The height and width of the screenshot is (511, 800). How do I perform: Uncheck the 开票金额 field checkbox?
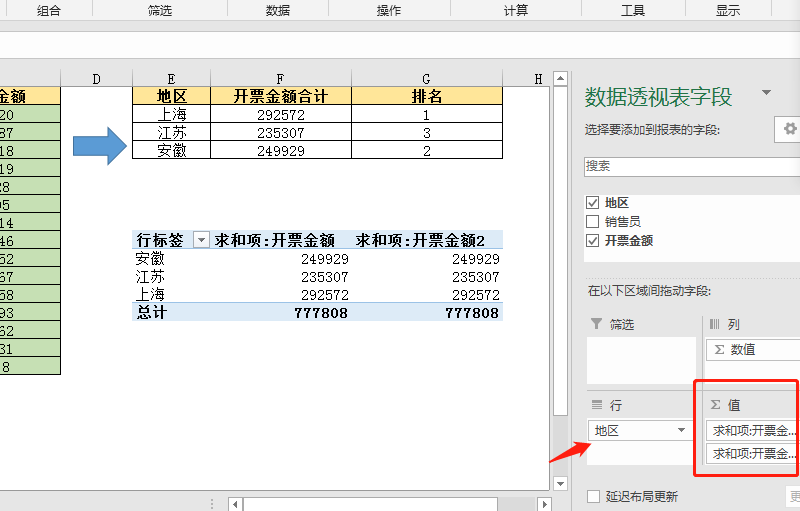(592, 241)
